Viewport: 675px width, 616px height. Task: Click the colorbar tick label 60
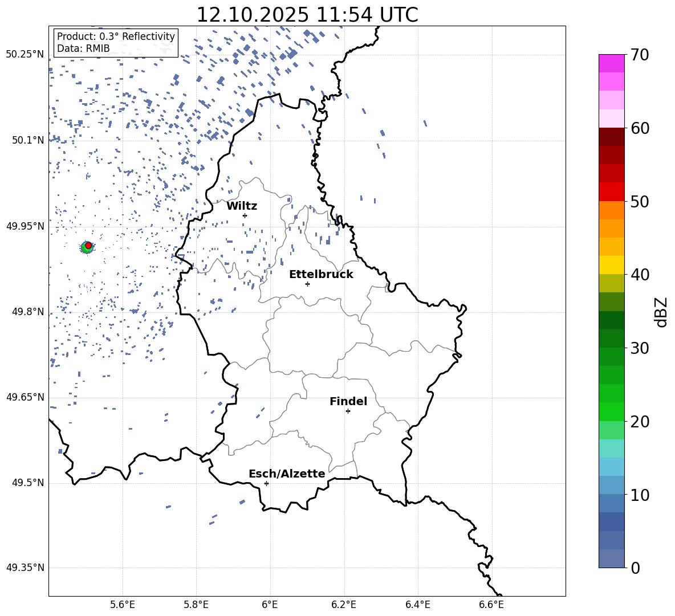tap(640, 128)
